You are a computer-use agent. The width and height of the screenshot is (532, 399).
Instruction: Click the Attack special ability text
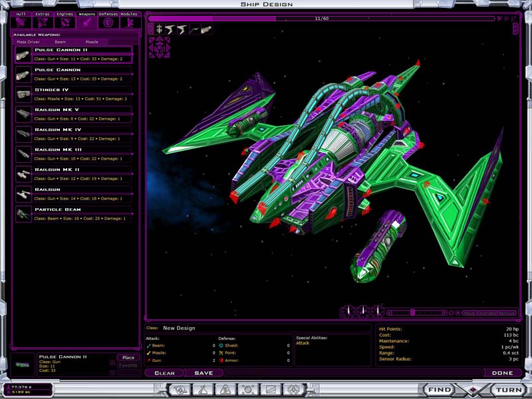(x=303, y=343)
